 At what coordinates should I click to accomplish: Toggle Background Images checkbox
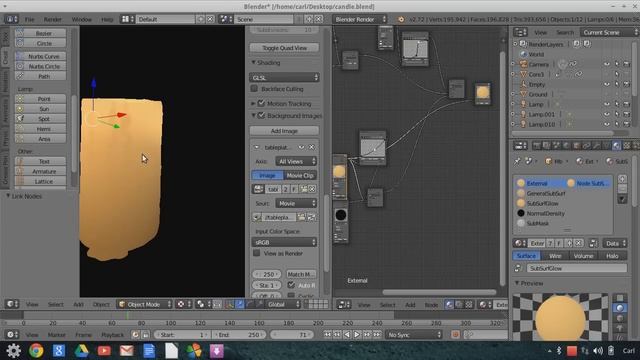coord(262,116)
